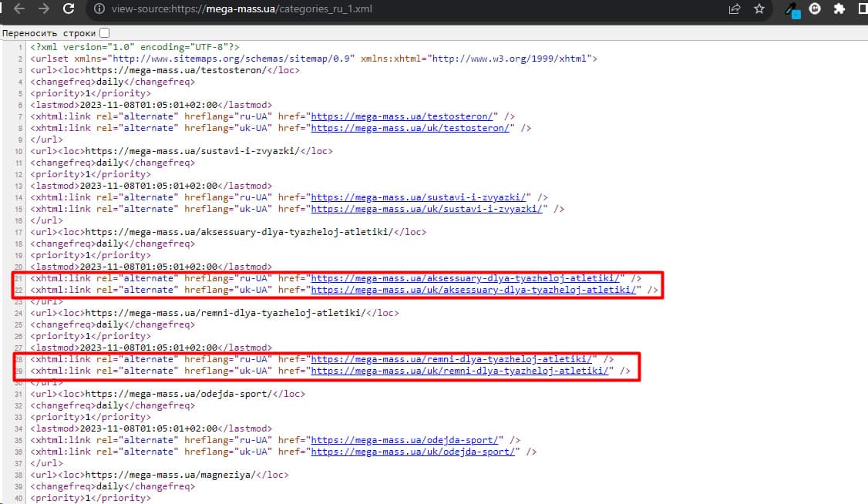This screenshot has height=504, width=868.
Task: Click the 'Переносить строки' label text
Action: tap(49, 33)
